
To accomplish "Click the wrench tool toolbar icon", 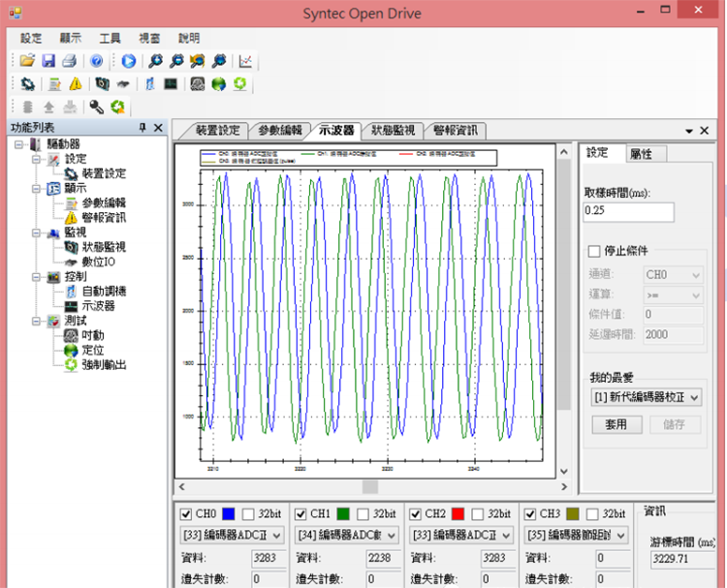I will tap(96, 107).
